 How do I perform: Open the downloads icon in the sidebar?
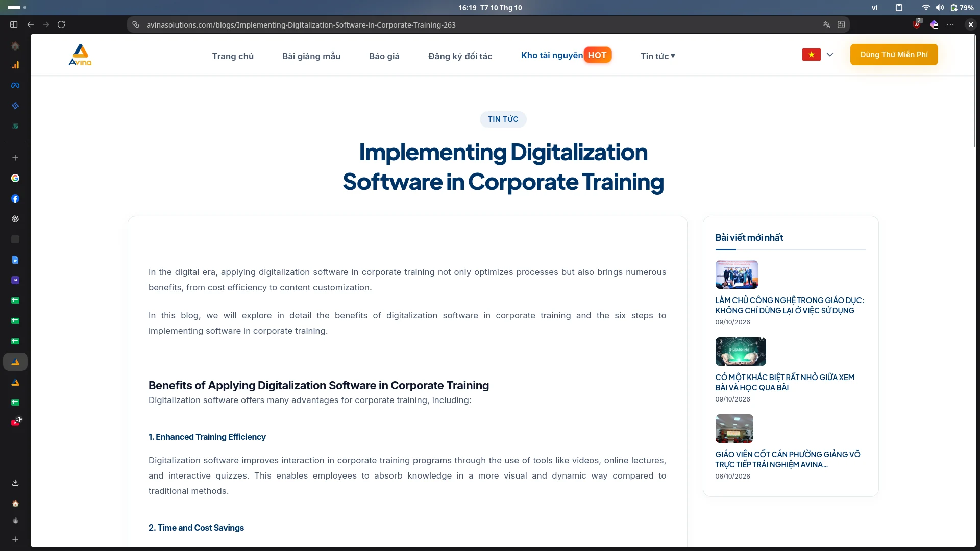pos(15,483)
